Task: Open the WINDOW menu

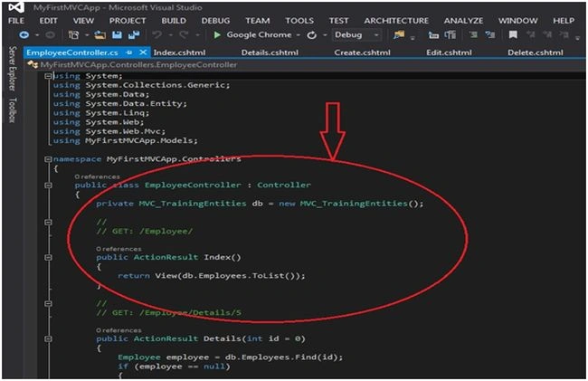Action: coord(517,21)
